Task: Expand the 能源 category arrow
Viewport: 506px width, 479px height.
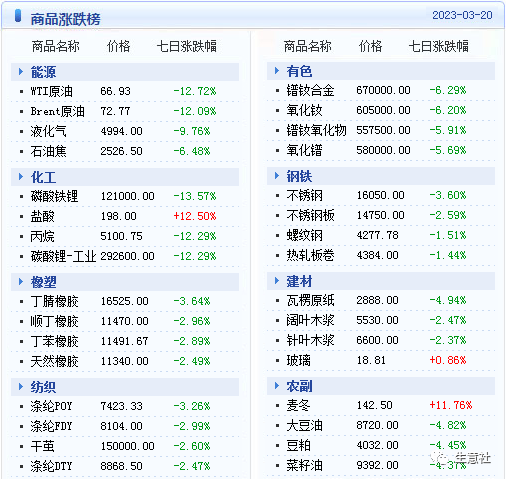Action: tap(21, 72)
